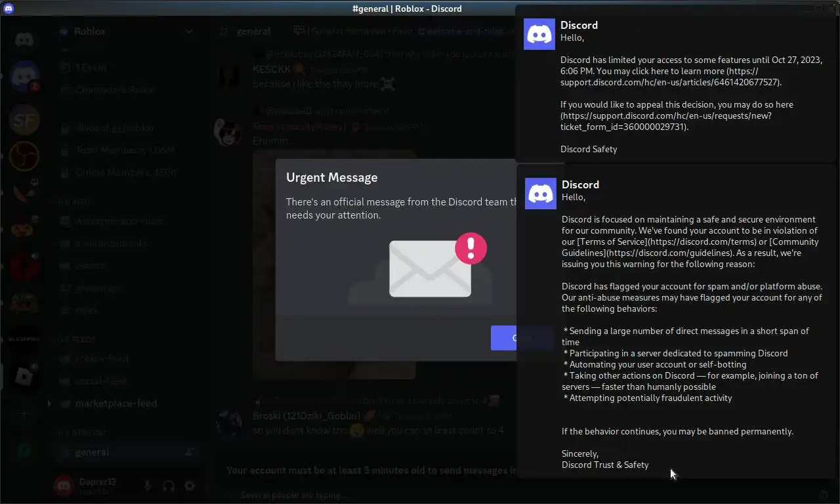Open the SF server icon
Image resolution: width=840 pixels, height=504 pixels.
point(24,119)
